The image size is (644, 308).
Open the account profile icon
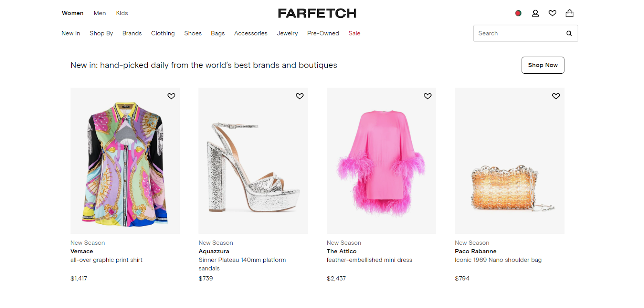(x=535, y=13)
